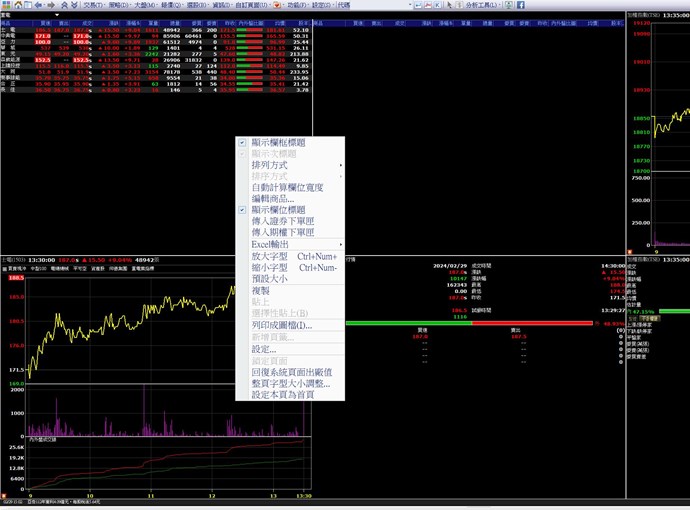The image size is (690, 510).
Task: Select 設定本頁為首頁 in the context menu
Action: point(282,395)
